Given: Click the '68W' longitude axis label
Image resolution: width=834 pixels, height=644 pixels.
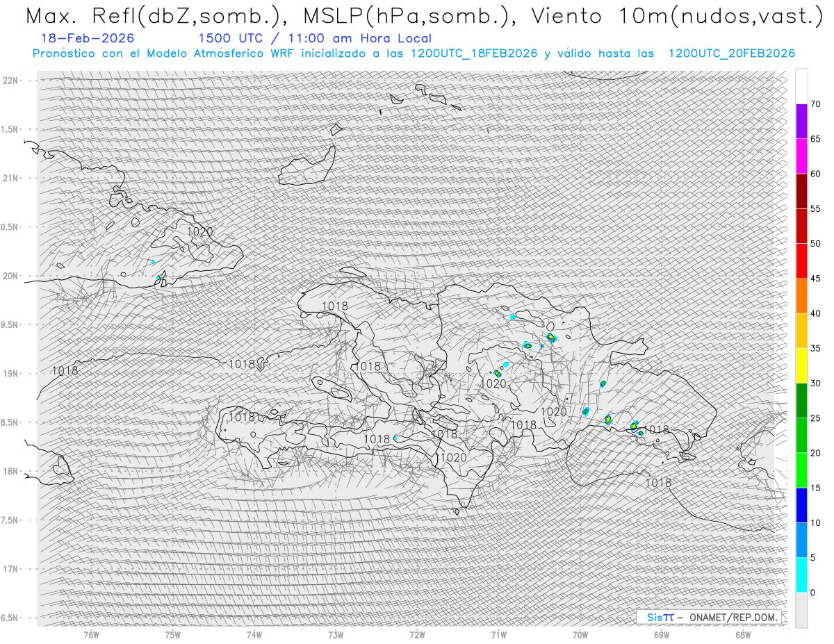Looking at the screenshot, I should [743, 634].
